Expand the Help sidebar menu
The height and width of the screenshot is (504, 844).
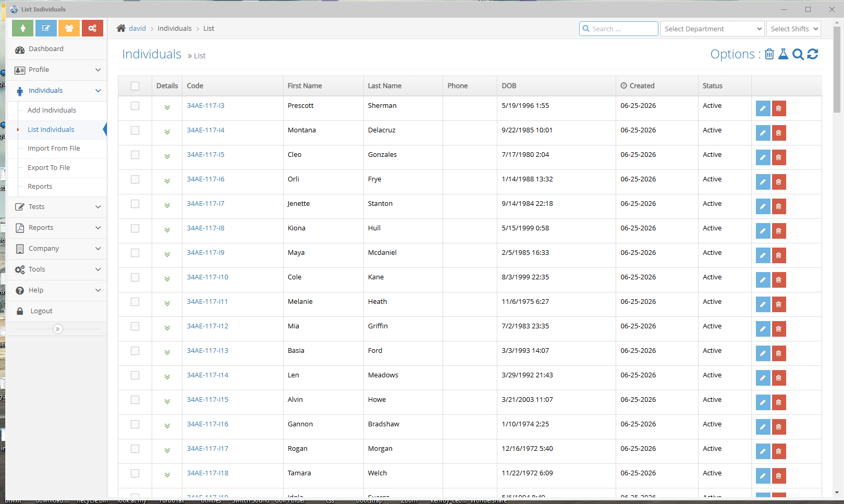pyautogui.click(x=58, y=290)
